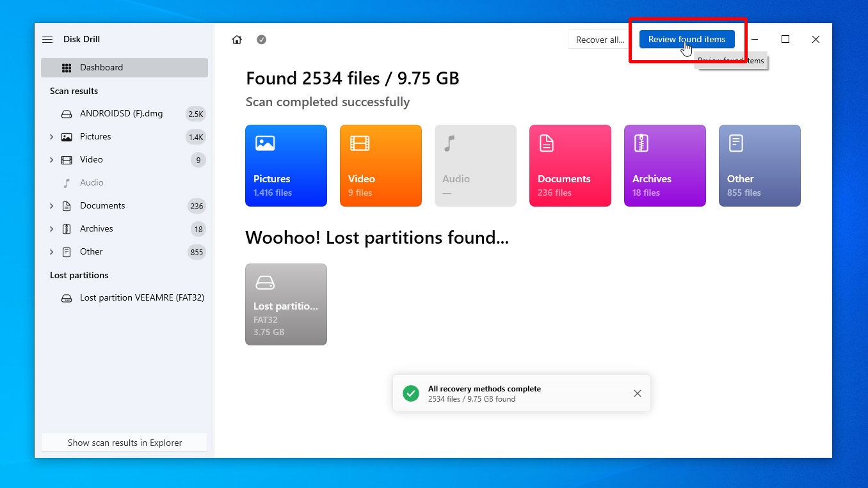This screenshot has width=868, height=488.
Task: Click the home icon in the toolbar
Action: [237, 40]
